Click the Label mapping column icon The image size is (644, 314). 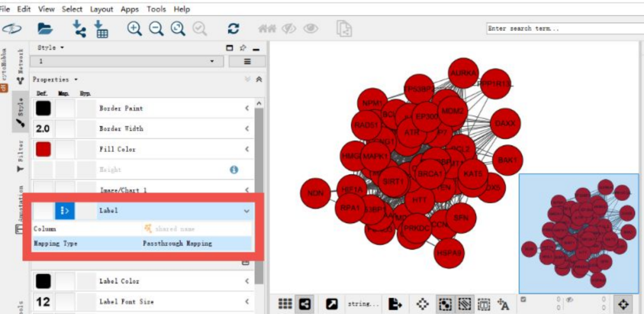(x=65, y=211)
